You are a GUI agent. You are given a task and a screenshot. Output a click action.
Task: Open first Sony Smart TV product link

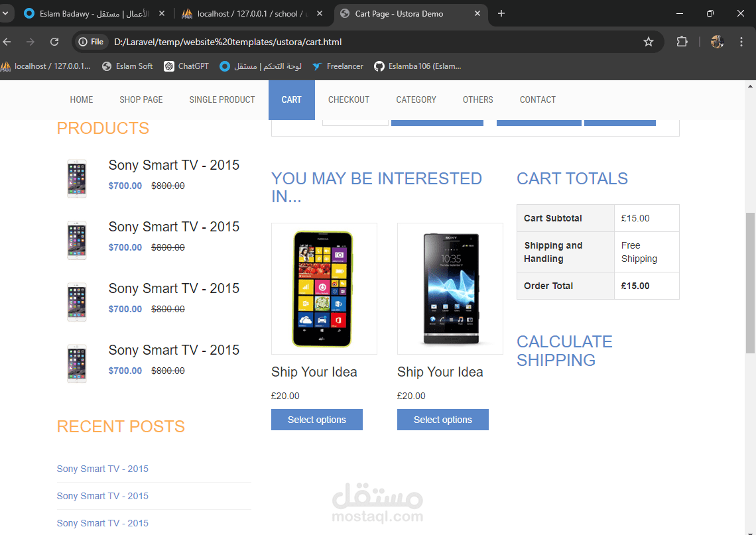(x=174, y=165)
